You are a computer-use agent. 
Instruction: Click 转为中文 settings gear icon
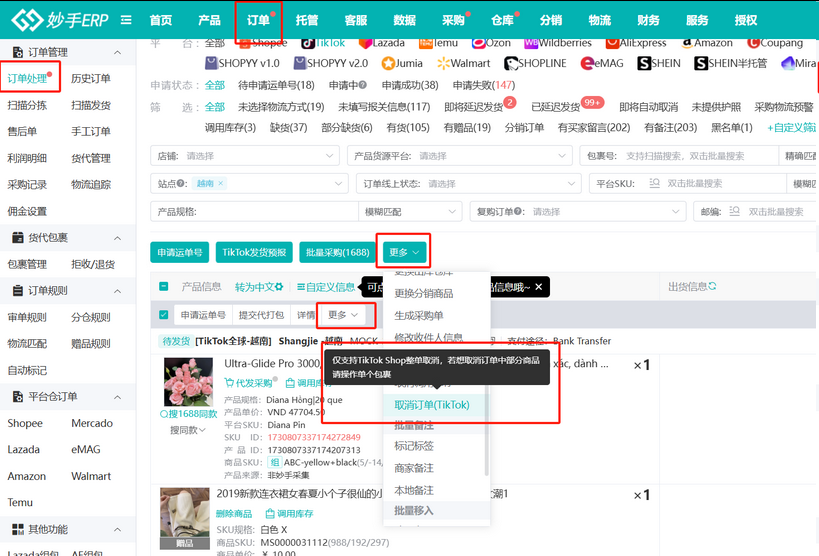(279, 287)
